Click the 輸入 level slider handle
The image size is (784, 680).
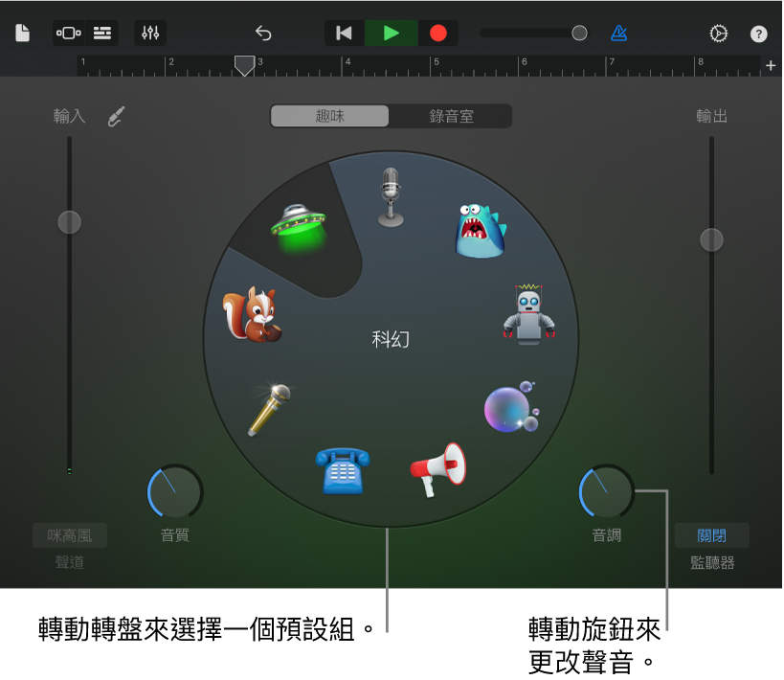point(70,221)
